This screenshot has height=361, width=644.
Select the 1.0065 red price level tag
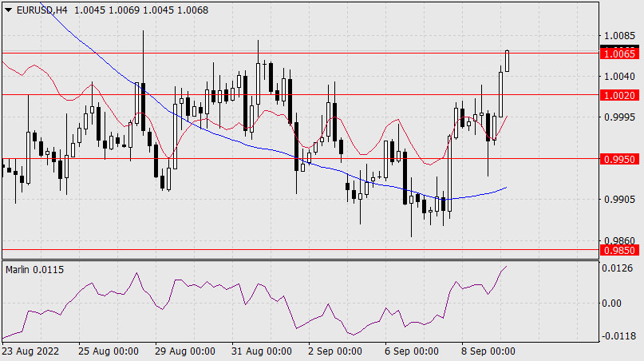[x=620, y=54]
